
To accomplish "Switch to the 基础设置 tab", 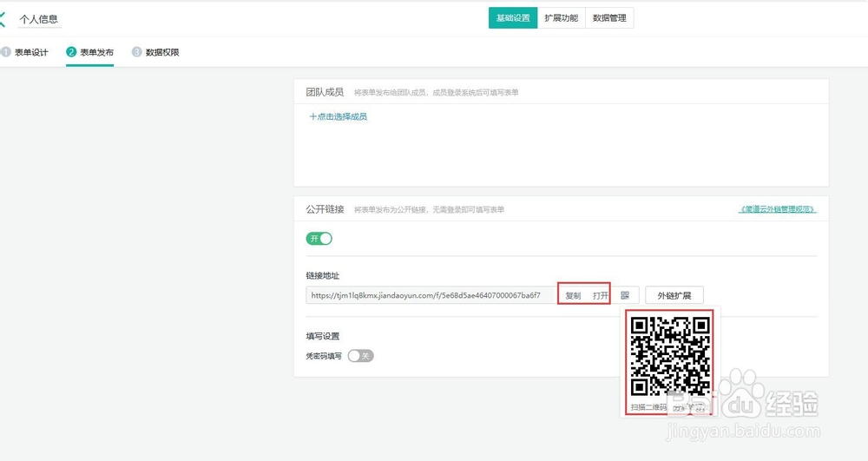I will (513, 17).
